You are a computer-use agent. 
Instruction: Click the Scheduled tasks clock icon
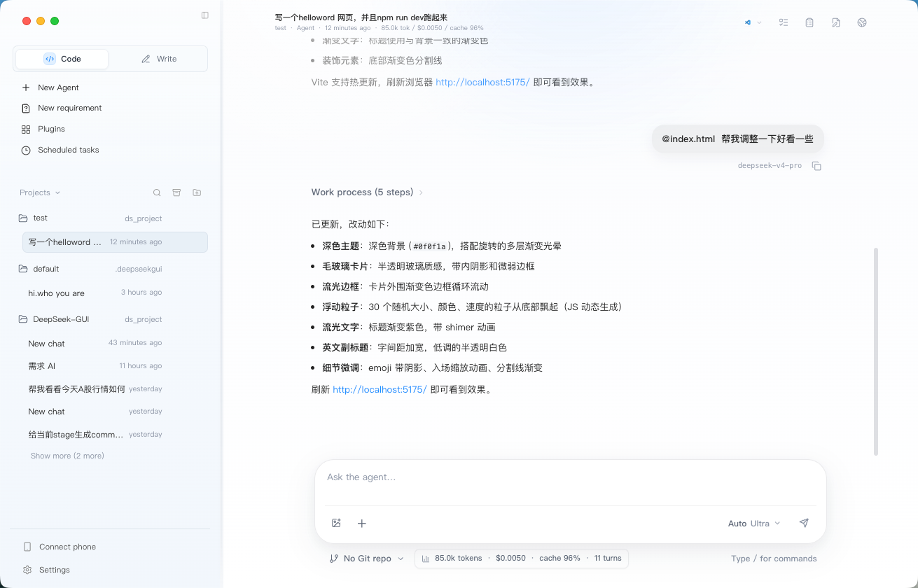(26, 150)
